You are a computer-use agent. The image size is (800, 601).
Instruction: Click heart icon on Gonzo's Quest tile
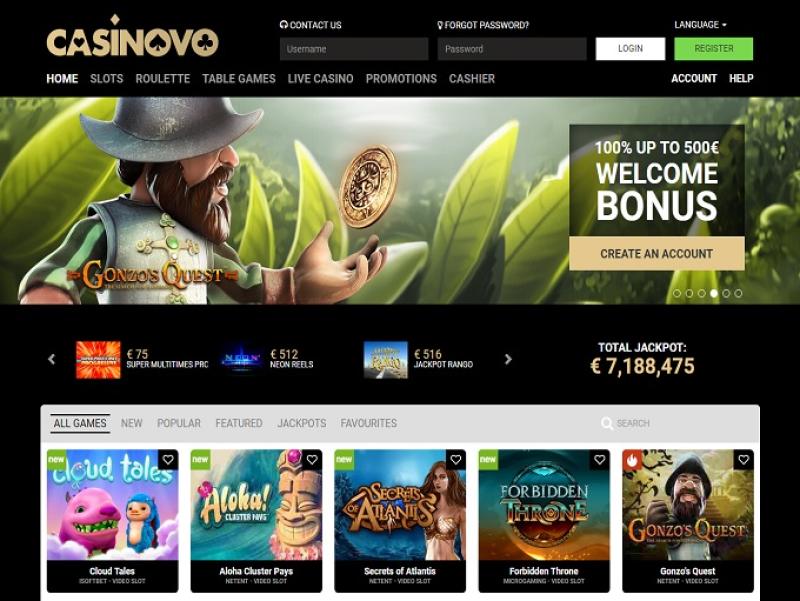click(743, 460)
